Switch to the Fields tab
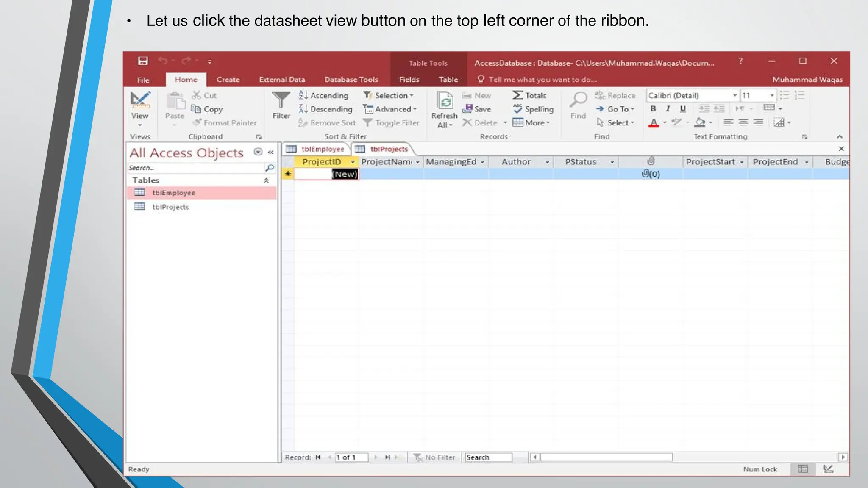The width and height of the screenshot is (868, 488). point(409,80)
